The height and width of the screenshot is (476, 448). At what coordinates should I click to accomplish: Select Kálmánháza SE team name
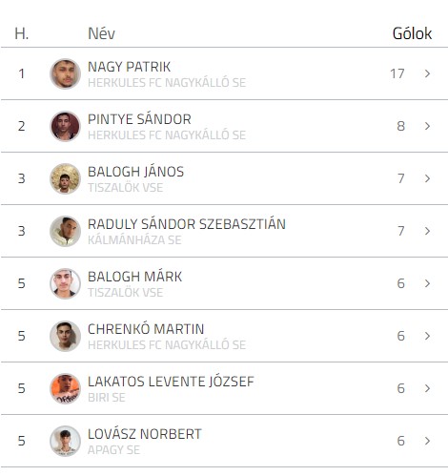[134, 240]
